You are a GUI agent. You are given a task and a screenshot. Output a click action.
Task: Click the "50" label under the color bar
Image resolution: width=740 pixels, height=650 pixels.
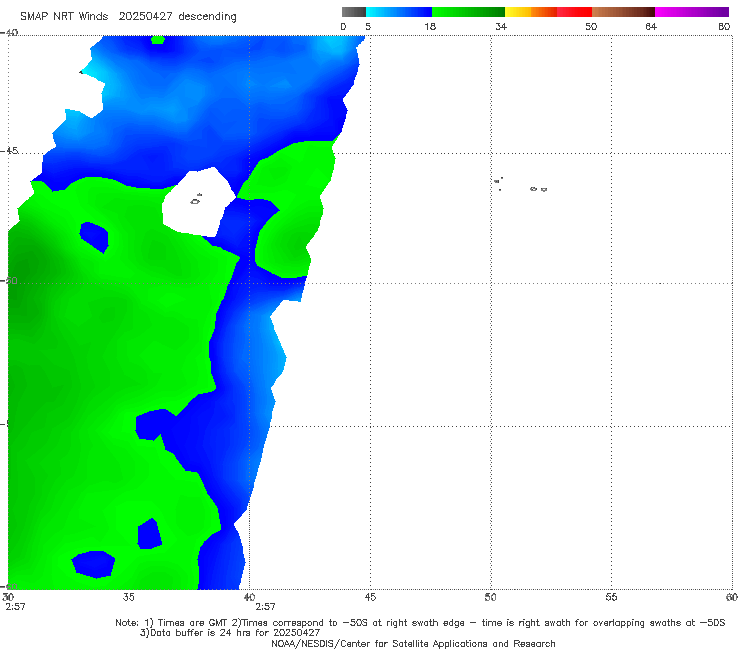click(591, 27)
